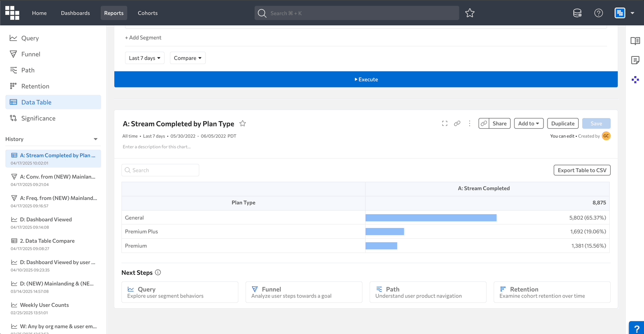Select Data Table in sidebar

click(53, 102)
